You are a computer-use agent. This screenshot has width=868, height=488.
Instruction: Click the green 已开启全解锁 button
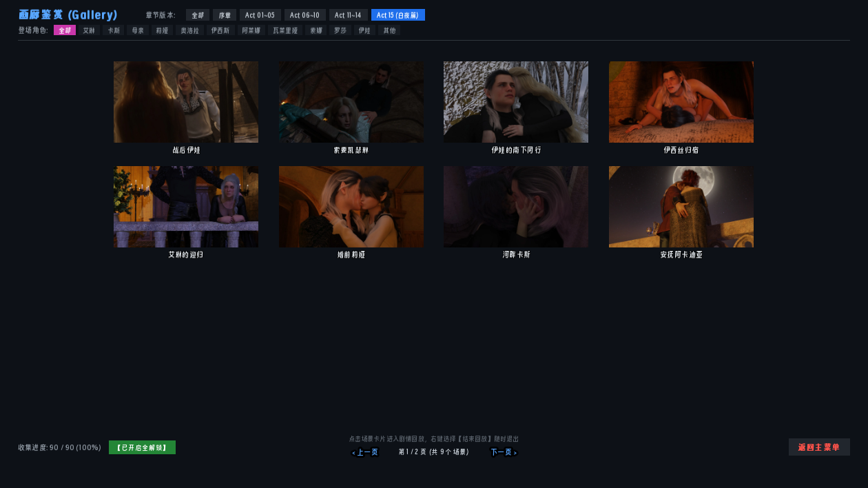click(x=142, y=447)
